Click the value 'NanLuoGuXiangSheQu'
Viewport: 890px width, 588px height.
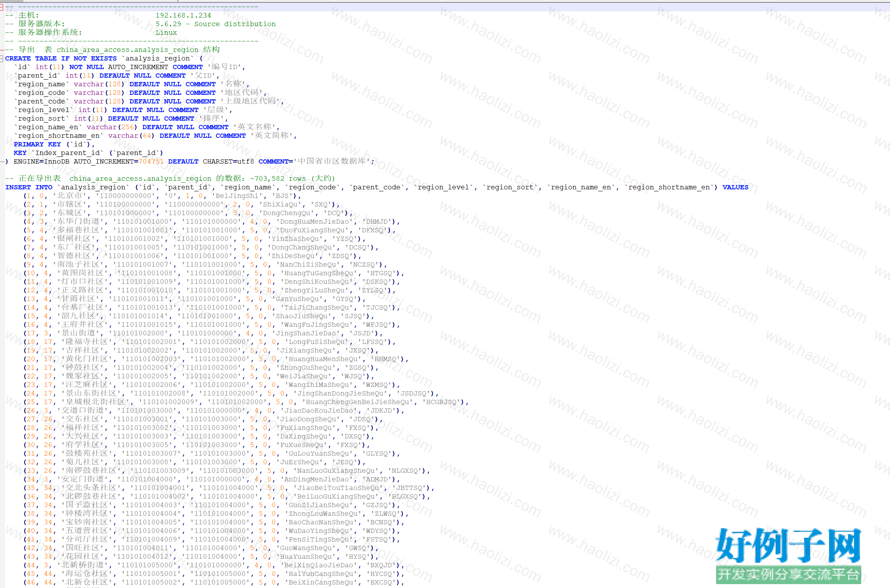point(336,471)
